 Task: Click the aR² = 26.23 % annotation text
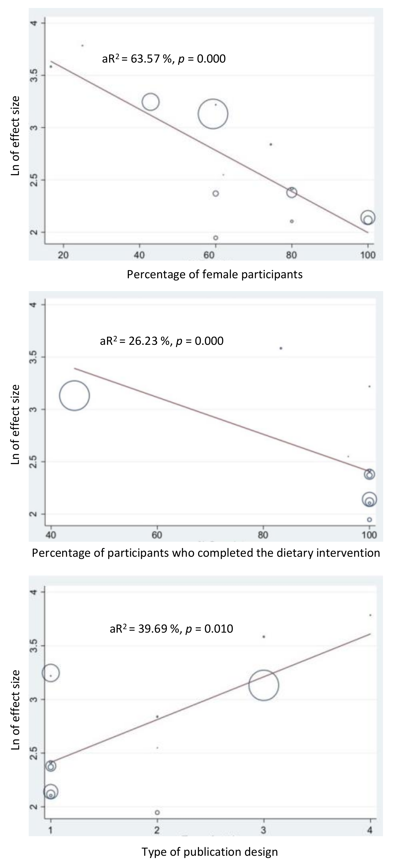click(x=162, y=341)
